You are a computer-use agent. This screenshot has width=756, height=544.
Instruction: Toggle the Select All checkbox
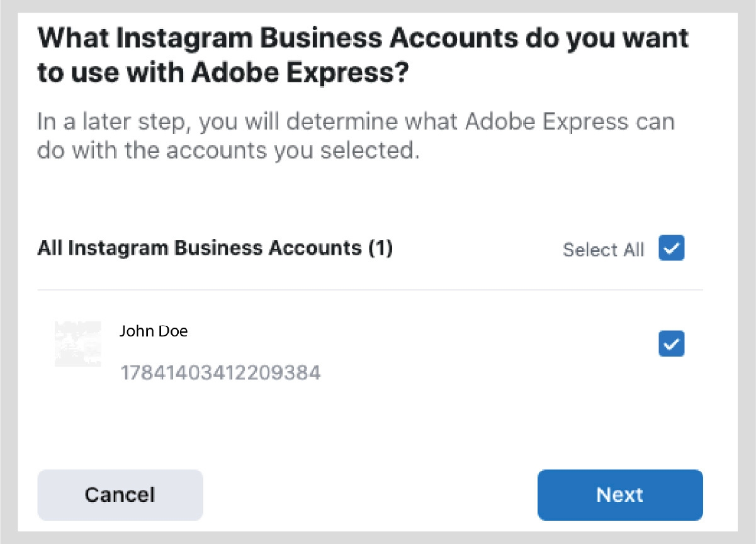pos(671,248)
